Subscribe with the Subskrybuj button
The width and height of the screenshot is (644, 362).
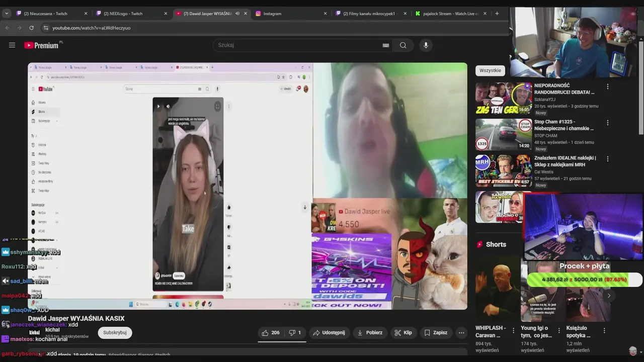point(115,333)
